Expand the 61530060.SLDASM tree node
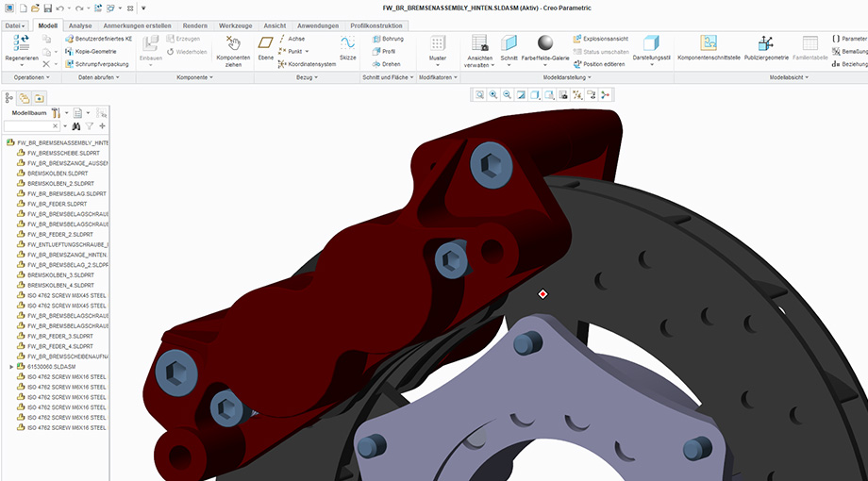This screenshot has width=868, height=481. (x=11, y=366)
